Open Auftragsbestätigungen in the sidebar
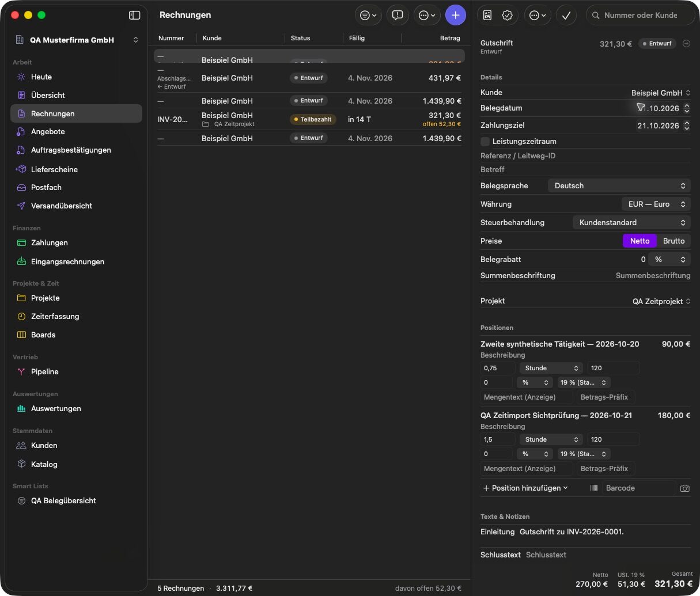700x596 pixels. [76, 150]
